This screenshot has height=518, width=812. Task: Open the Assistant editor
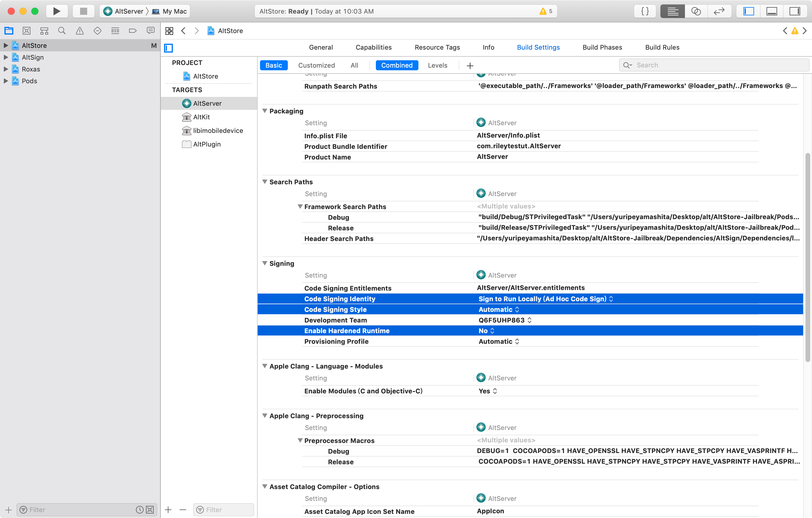pos(696,11)
